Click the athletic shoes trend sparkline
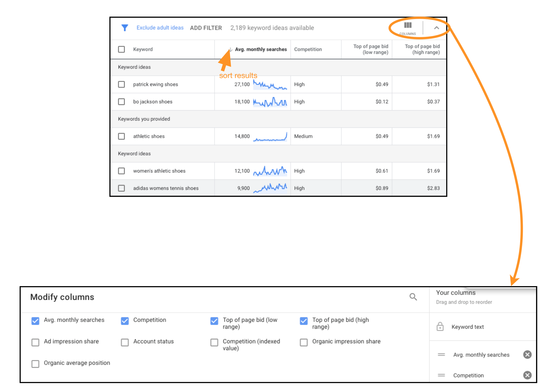555x392 pixels. coord(270,137)
